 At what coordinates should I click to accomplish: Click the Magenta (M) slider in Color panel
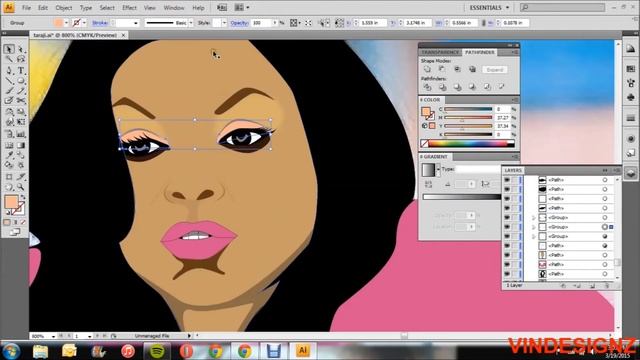[x=468, y=118]
